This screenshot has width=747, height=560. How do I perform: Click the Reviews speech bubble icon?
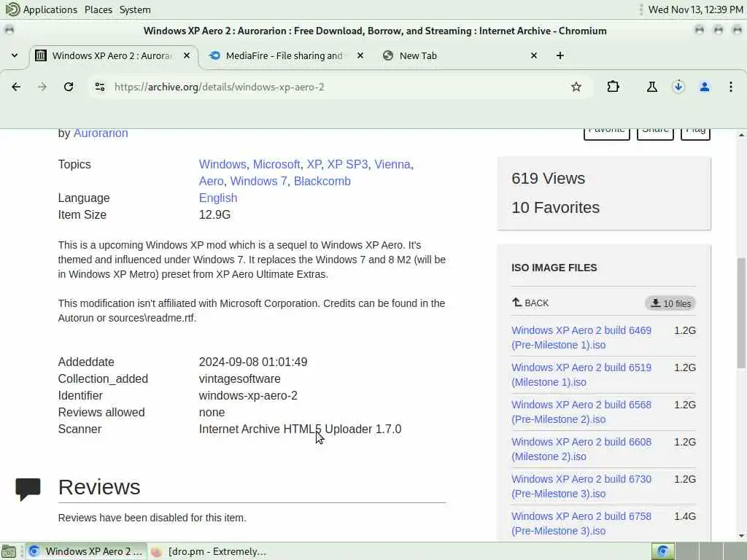point(28,489)
